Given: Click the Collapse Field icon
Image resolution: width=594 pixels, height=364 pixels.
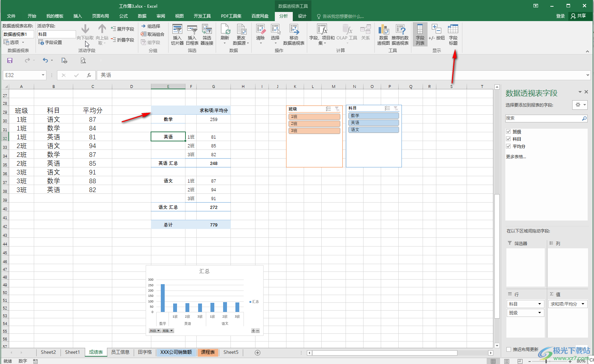Looking at the screenshot, I should point(122,40).
